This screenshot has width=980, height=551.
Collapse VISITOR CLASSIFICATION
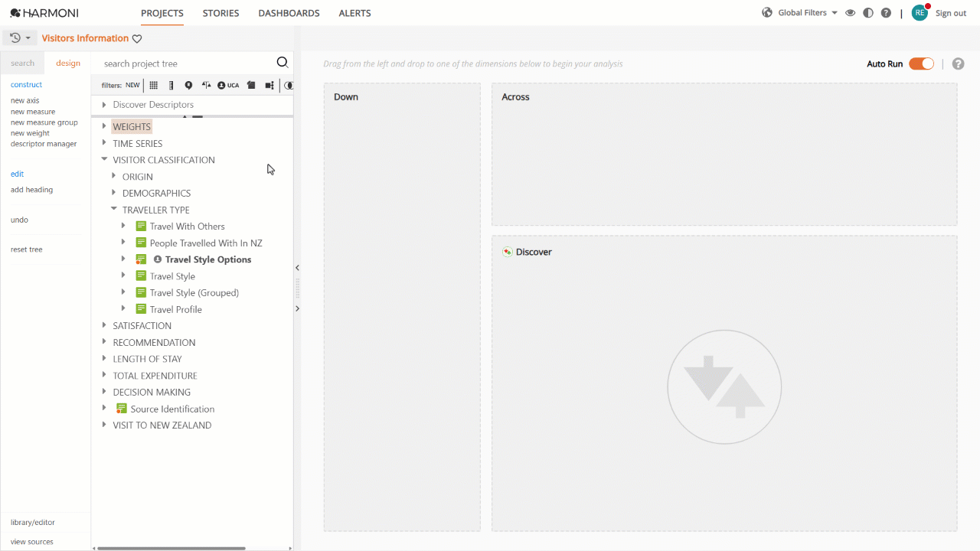[104, 160]
